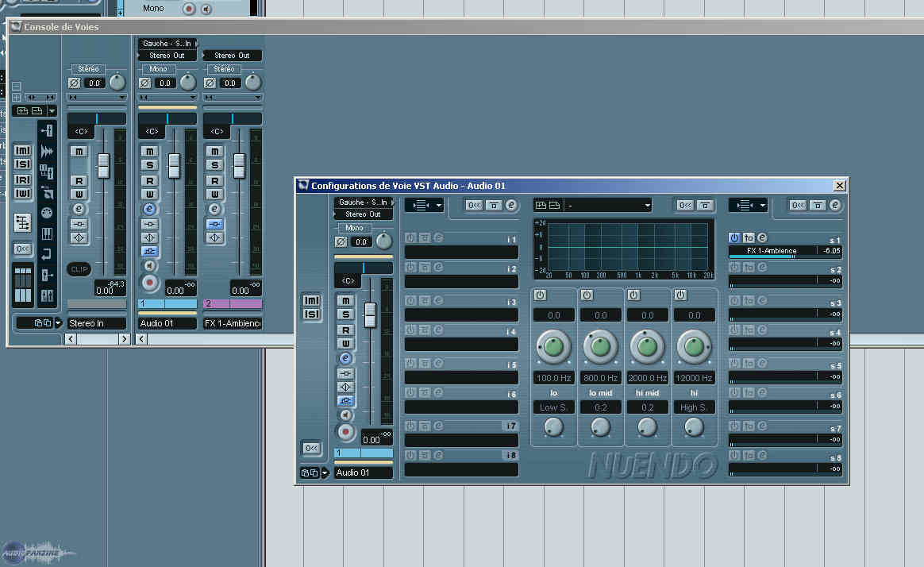This screenshot has width=924, height=567.
Task: Open Stereo Out routing in configuration window
Action: (363, 214)
